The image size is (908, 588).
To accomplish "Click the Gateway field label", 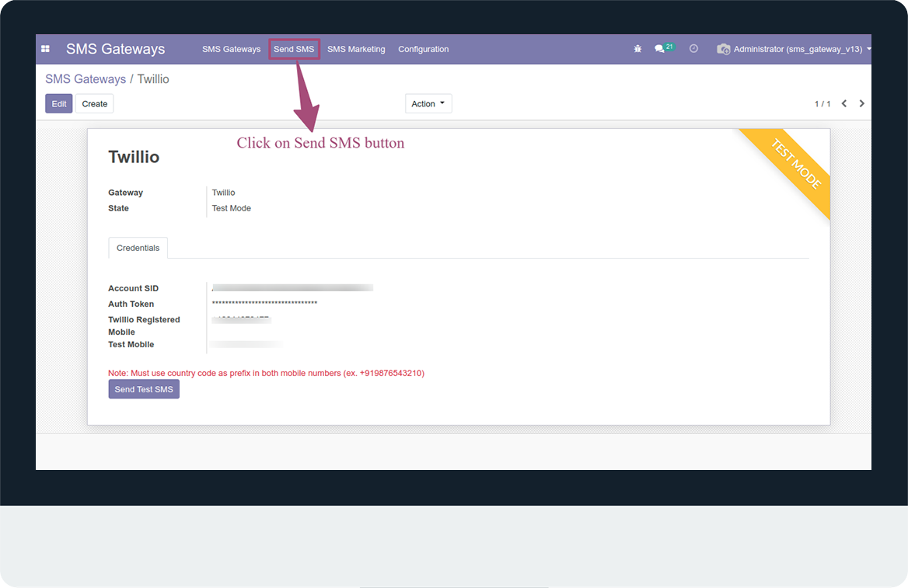I will click(126, 193).
